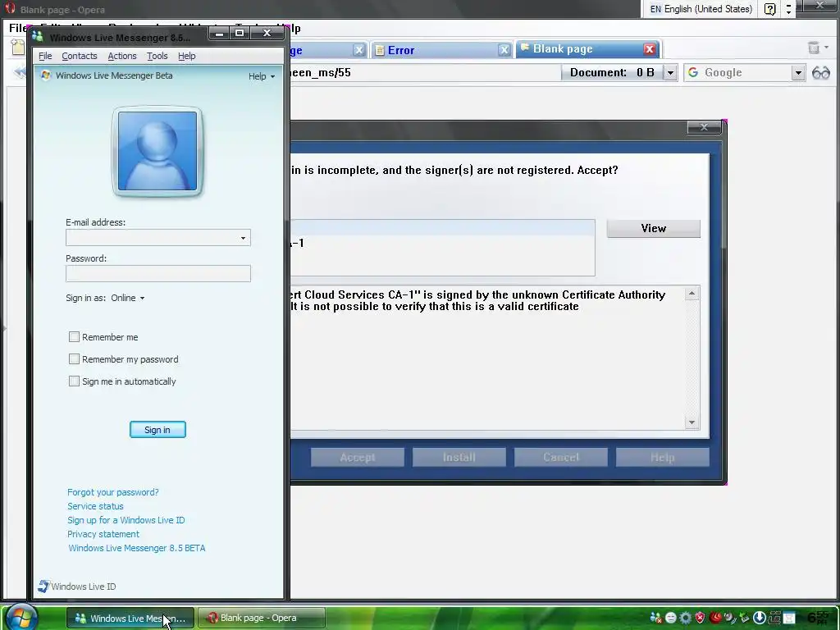This screenshot has width=840, height=630.
Task: Open Messenger Tools menu
Action: 157,56
